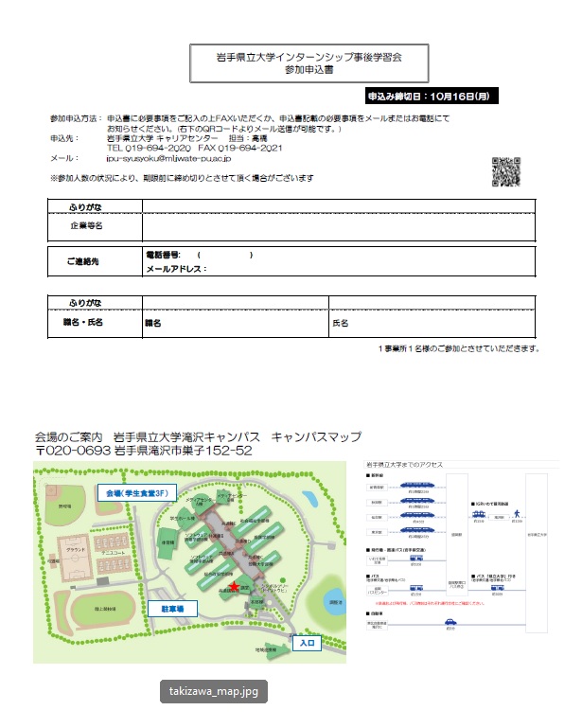This screenshot has width=582, height=728.
Task: Click the second Shinkansen train icon from the top
Action: pyautogui.click(x=417, y=501)
